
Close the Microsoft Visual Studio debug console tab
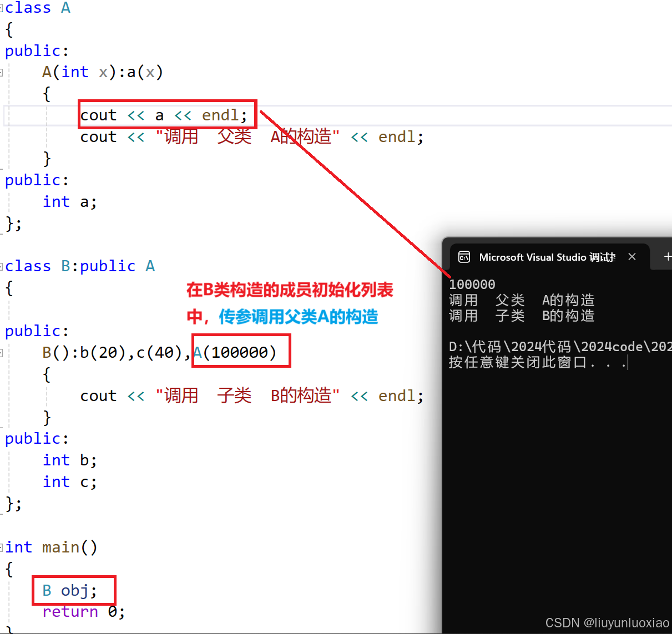click(632, 257)
